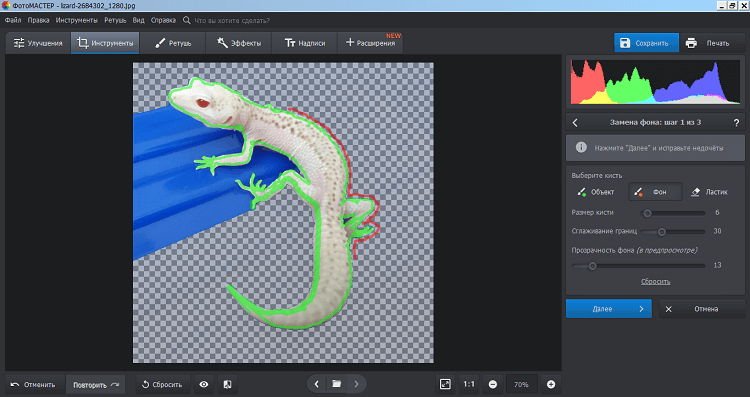Screen dimensions: 750x397
Task: Set zoom to 1:1 scale
Action: tap(469, 384)
